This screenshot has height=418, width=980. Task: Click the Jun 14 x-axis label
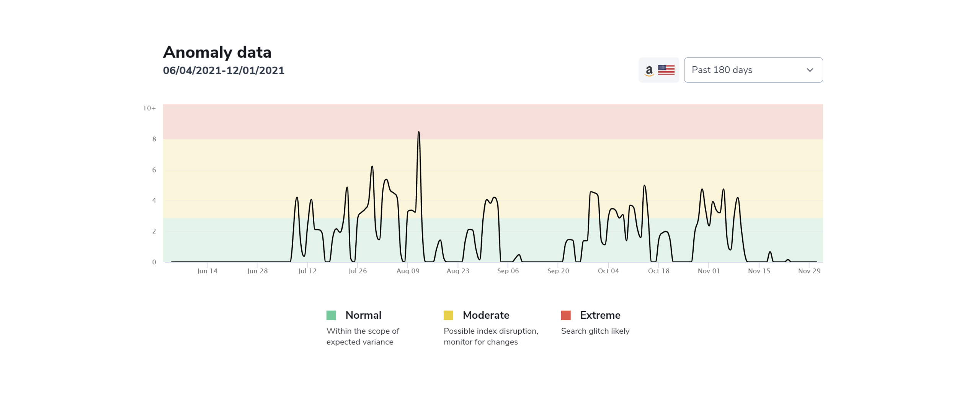(x=207, y=271)
